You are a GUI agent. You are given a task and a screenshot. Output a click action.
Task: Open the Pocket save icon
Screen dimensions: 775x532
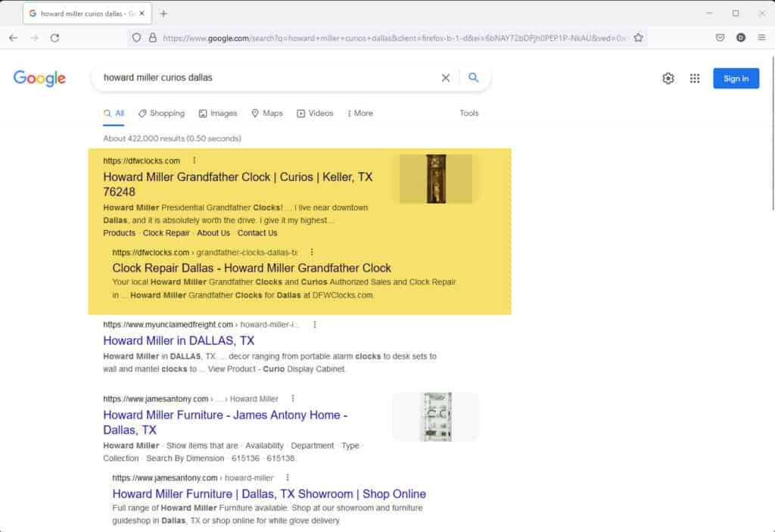(721, 38)
